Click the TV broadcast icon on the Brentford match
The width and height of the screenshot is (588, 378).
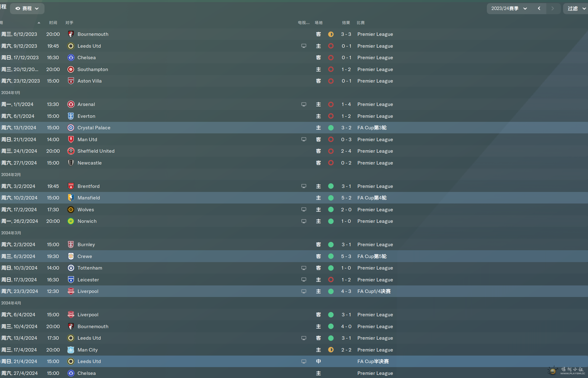(304, 186)
